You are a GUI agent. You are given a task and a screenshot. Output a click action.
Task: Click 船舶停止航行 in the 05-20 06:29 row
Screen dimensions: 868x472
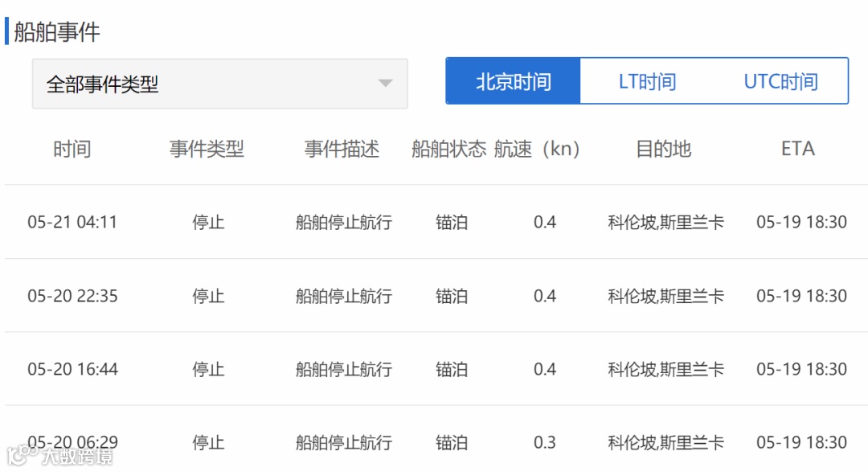coord(344,442)
